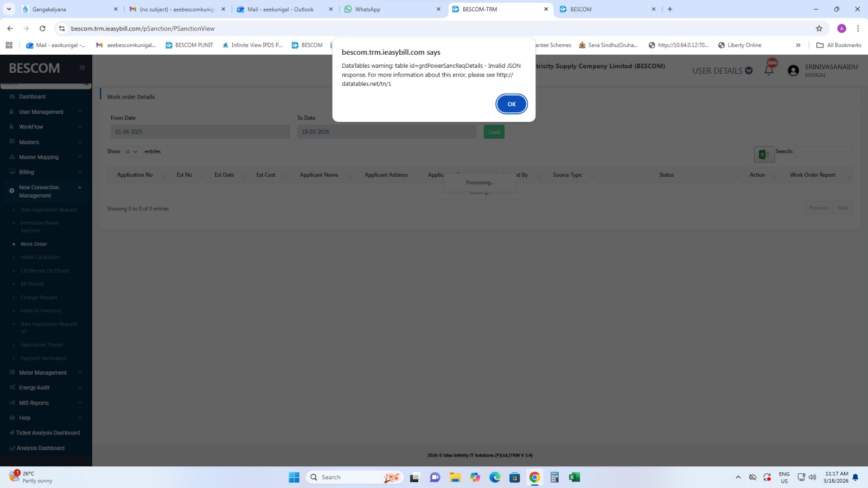
Task: Expand the Masters sidebar menu
Action: tap(46, 142)
